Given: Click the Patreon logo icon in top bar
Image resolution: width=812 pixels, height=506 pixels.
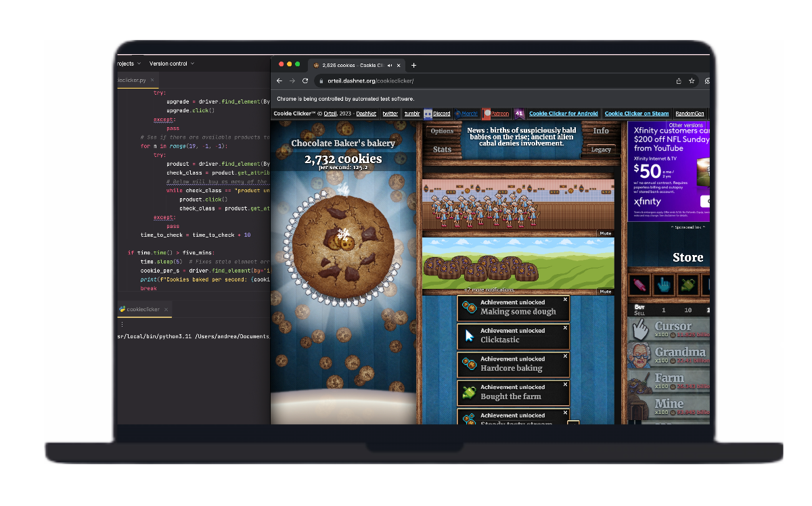Looking at the screenshot, I should coord(487,114).
